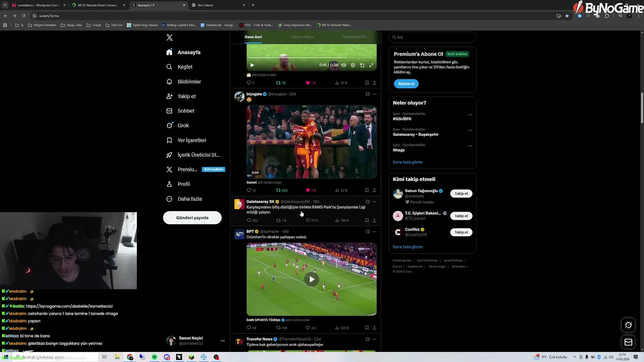Follow T.C. İçişleri Bakanlığı
The width and height of the screenshot is (644, 362).
tap(461, 216)
